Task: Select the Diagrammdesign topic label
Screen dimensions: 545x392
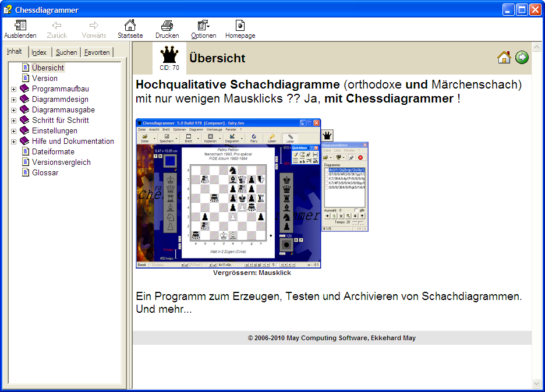Action: (60, 99)
